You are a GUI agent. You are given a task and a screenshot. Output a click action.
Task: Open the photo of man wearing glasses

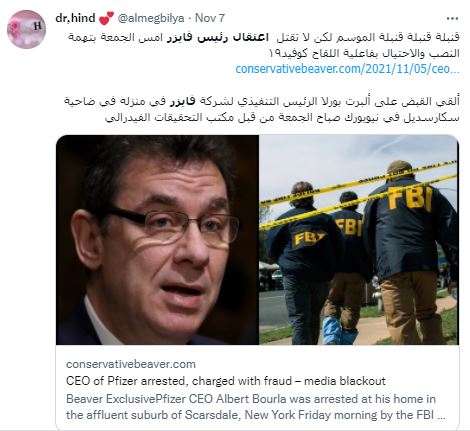[157, 240]
